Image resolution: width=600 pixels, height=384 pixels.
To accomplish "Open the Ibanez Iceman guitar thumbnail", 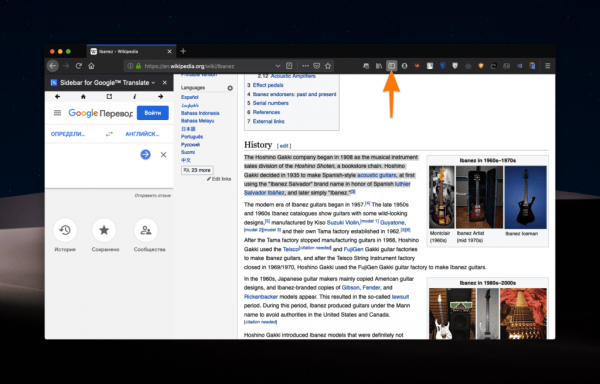I will click(525, 197).
